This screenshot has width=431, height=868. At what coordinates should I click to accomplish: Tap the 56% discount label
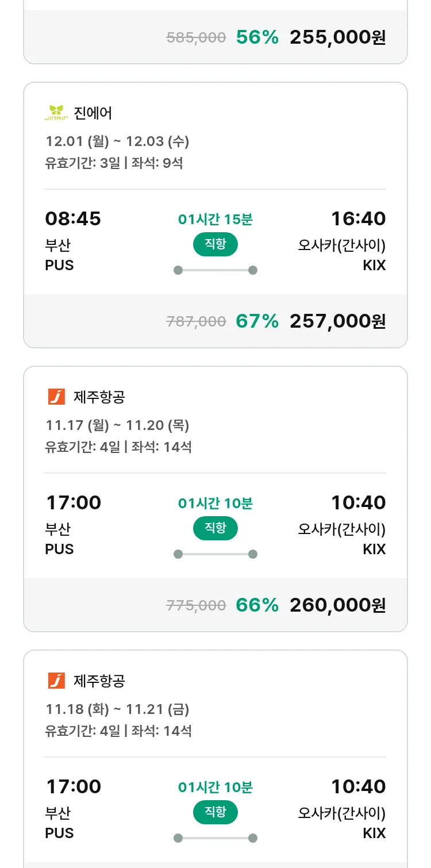point(257,37)
